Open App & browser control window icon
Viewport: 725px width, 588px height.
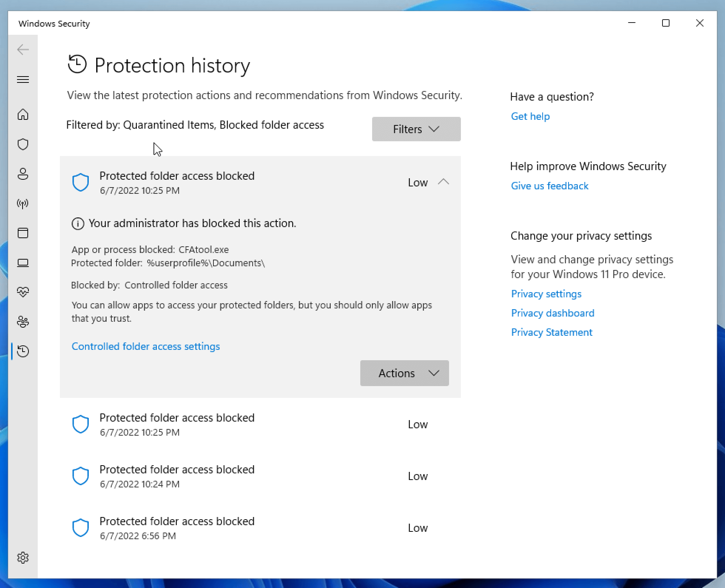[23, 233]
